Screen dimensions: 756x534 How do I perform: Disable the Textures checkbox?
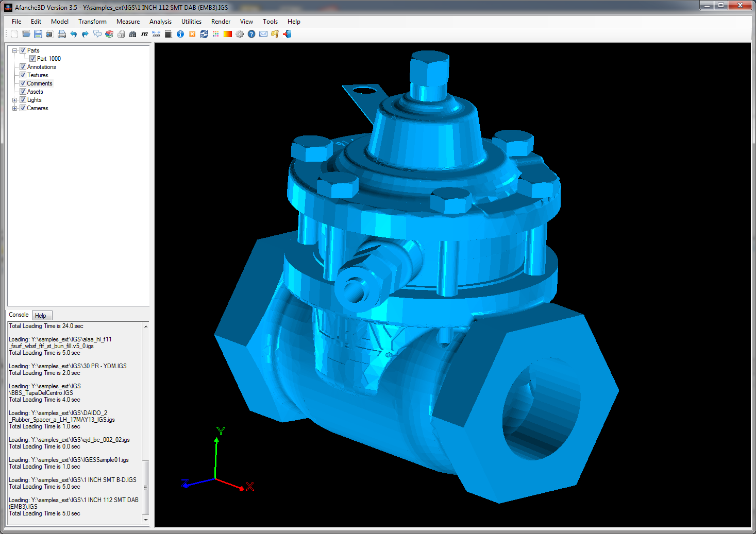23,75
